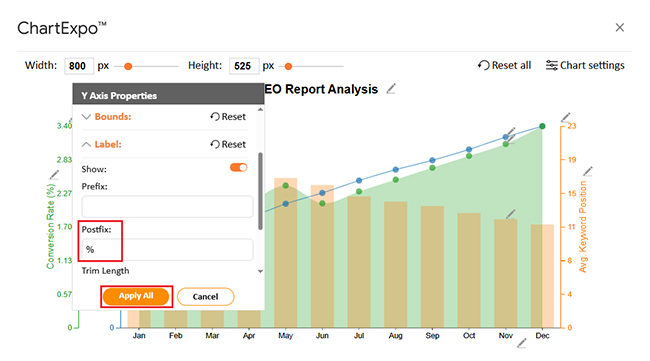Click the Apply All button
This screenshot has height=361, width=650.
pyautogui.click(x=136, y=296)
